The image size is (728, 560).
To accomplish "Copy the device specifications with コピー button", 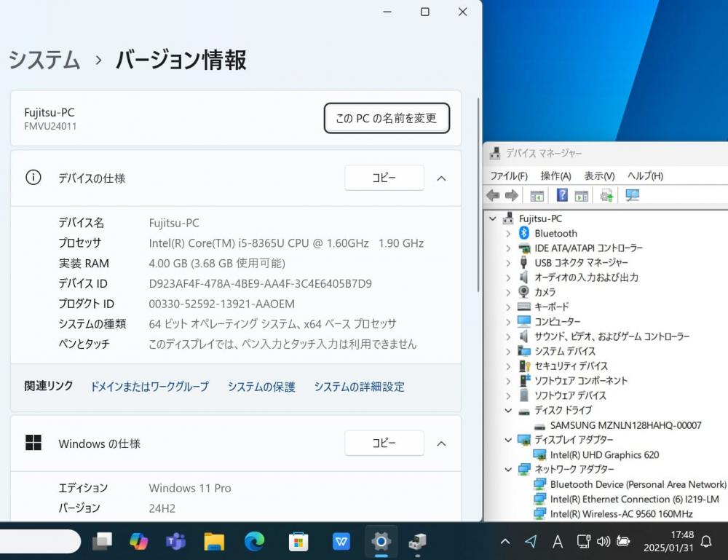I will pos(384,178).
